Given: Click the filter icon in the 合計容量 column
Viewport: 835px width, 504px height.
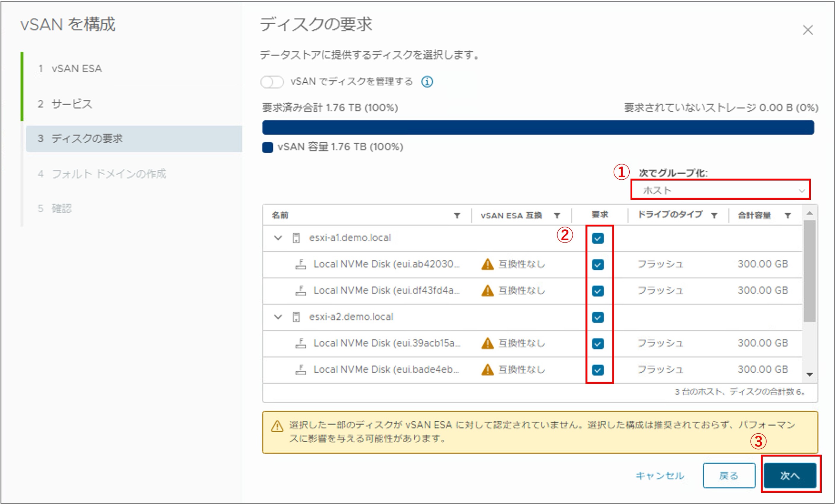Looking at the screenshot, I should [x=788, y=215].
